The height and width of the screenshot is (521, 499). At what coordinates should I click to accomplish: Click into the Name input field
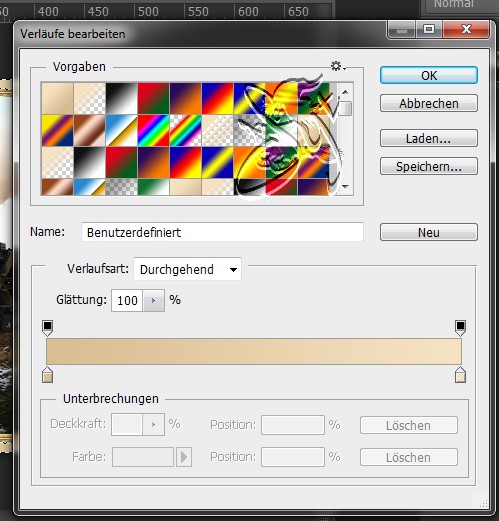pos(222,232)
